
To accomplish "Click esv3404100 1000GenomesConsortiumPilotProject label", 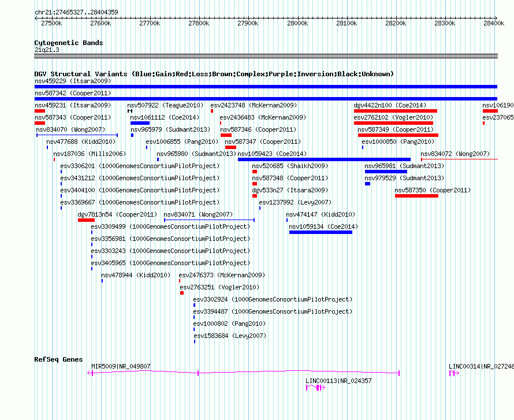I will pyautogui.click(x=140, y=190).
